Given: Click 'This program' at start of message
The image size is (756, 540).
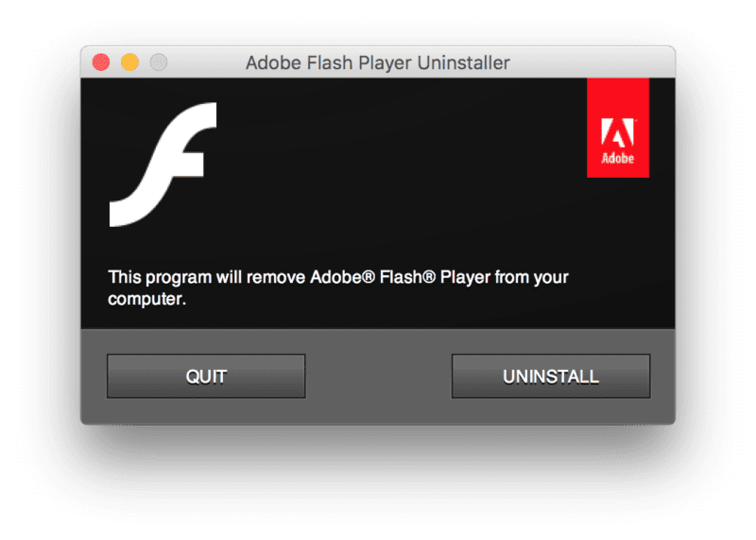Looking at the screenshot, I should [x=160, y=277].
